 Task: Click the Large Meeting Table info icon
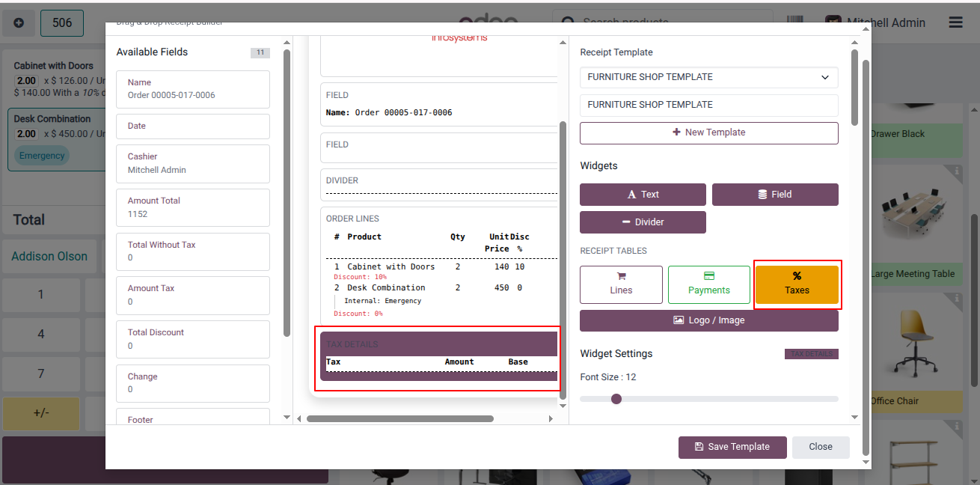coord(957,171)
